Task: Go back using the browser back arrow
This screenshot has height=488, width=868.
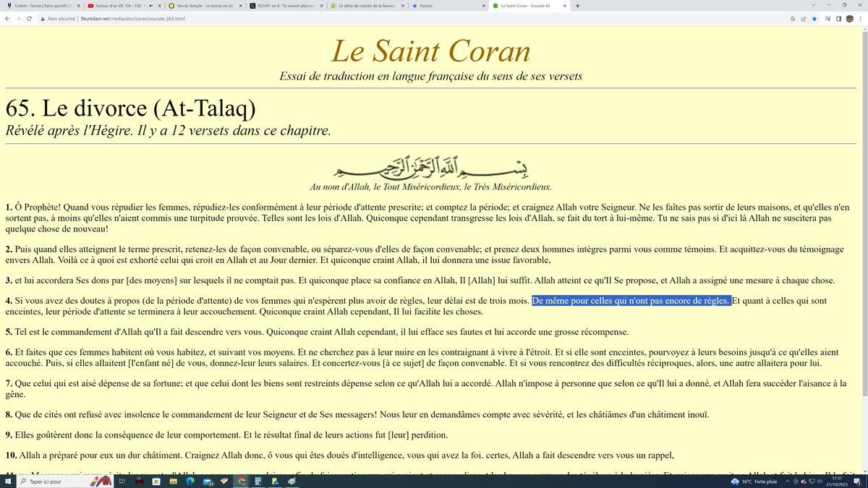Action: click(x=7, y=18)
